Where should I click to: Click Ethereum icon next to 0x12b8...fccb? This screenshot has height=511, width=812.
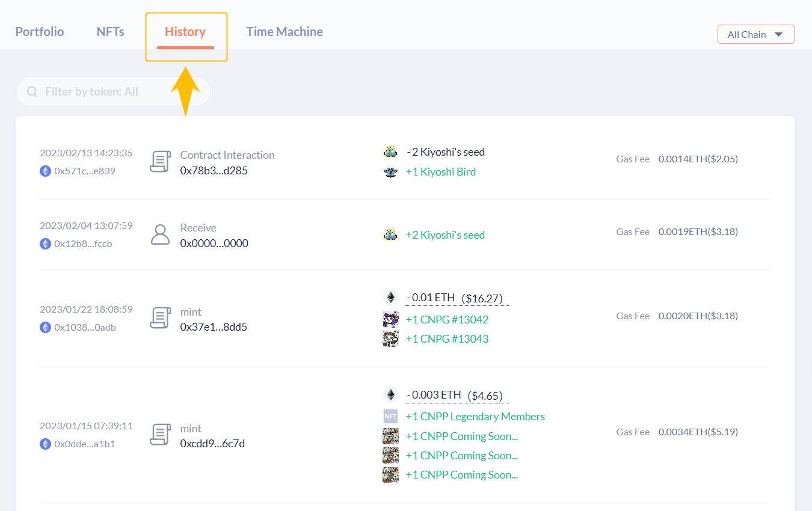coord(45,243)
